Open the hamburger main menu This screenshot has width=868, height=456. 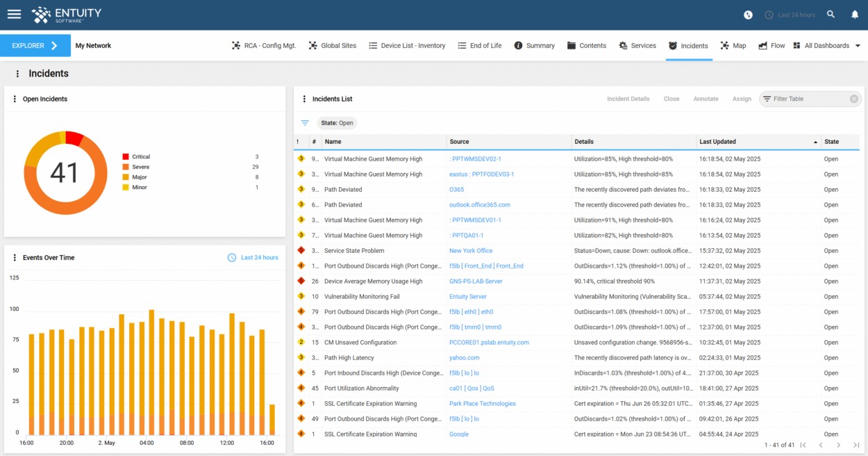pos(14,14)
